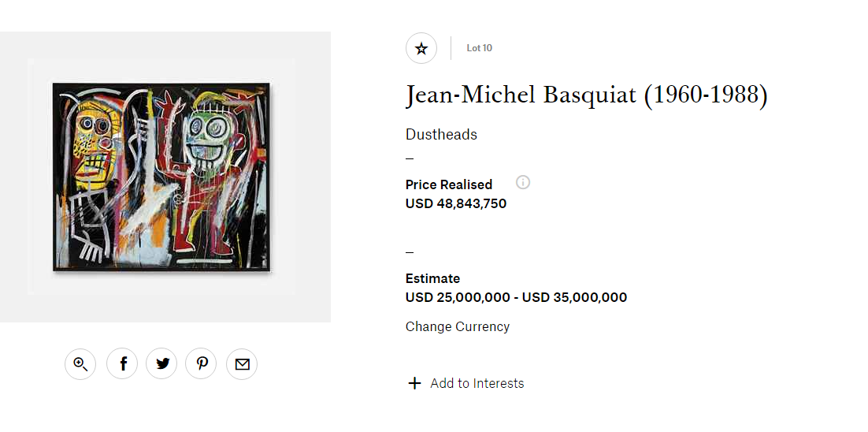Image resolution: width=868 pixels, height=432 pixels.
Task: Click the dash separator directly below Dustheads
Action: (x=410, y=158)
